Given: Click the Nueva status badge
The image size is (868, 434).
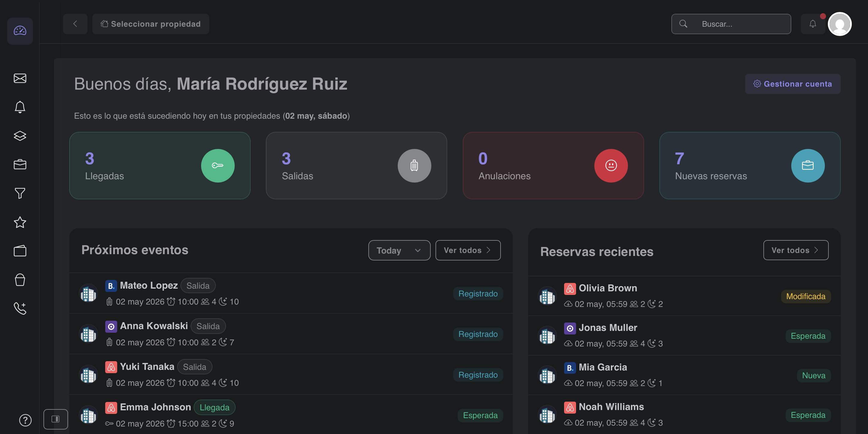Looking at the screenshot, I should 814,375.
